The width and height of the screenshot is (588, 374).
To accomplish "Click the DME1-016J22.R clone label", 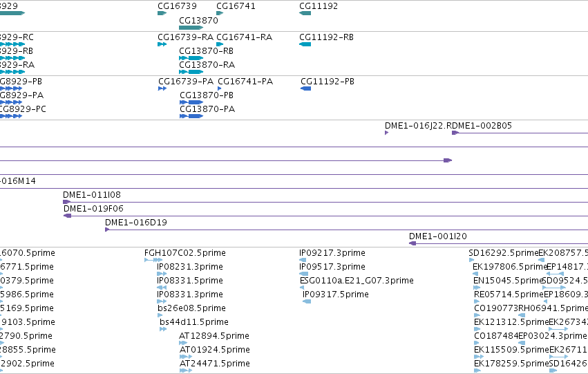I will (x=418, y=126).
